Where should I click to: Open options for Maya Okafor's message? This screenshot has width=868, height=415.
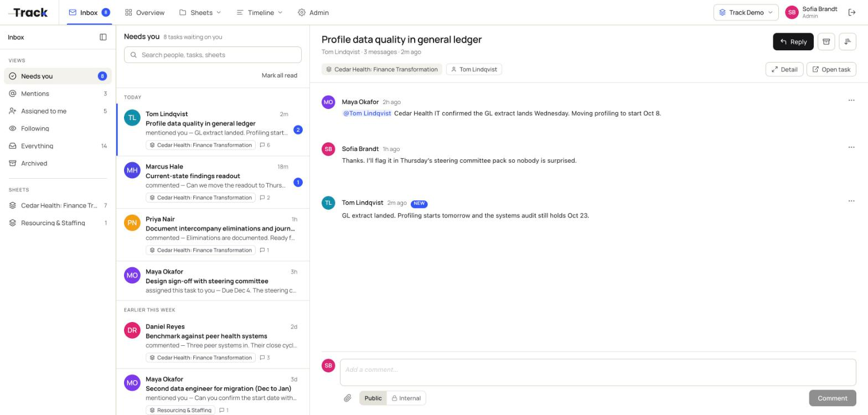pyautogui.click(x=851, y=100)
